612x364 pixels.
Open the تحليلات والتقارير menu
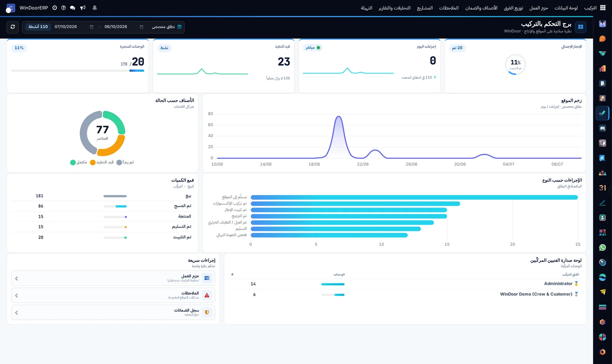tap(394, 8)
